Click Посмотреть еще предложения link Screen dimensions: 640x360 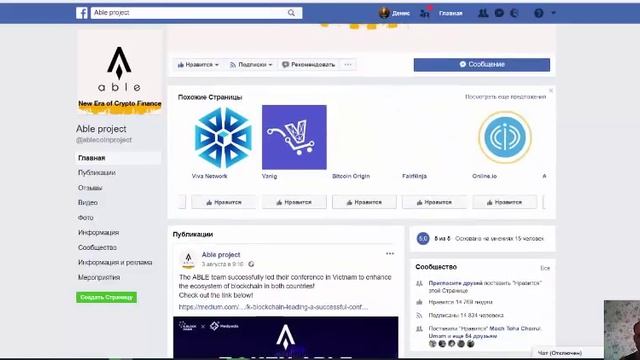(505, 97)
